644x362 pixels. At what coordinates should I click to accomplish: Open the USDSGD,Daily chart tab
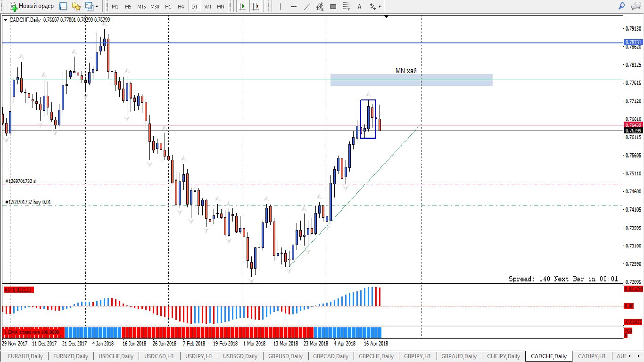[x=240, y=356]
